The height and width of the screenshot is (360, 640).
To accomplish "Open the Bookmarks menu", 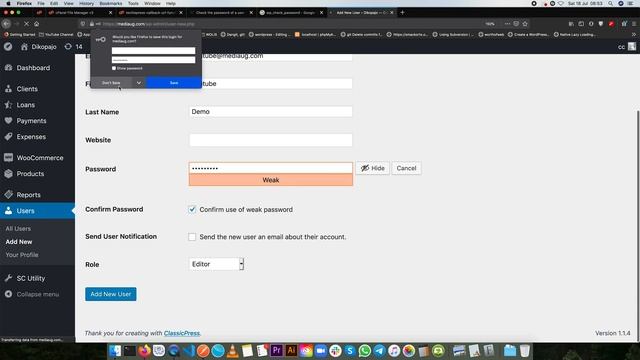I will tap(111, 3).
